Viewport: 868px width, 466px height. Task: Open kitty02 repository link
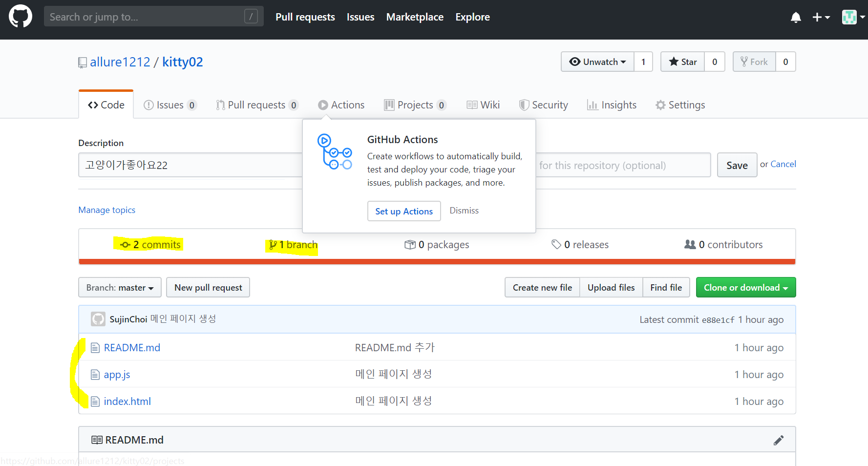click(x=183, y=62)
